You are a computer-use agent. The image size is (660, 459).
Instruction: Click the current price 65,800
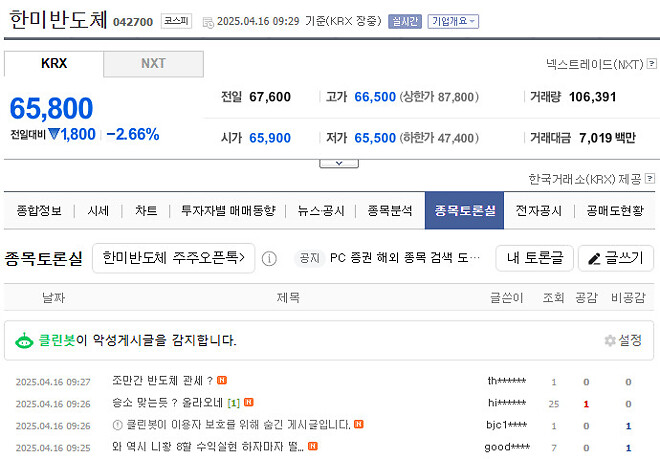tap(51, 108)
